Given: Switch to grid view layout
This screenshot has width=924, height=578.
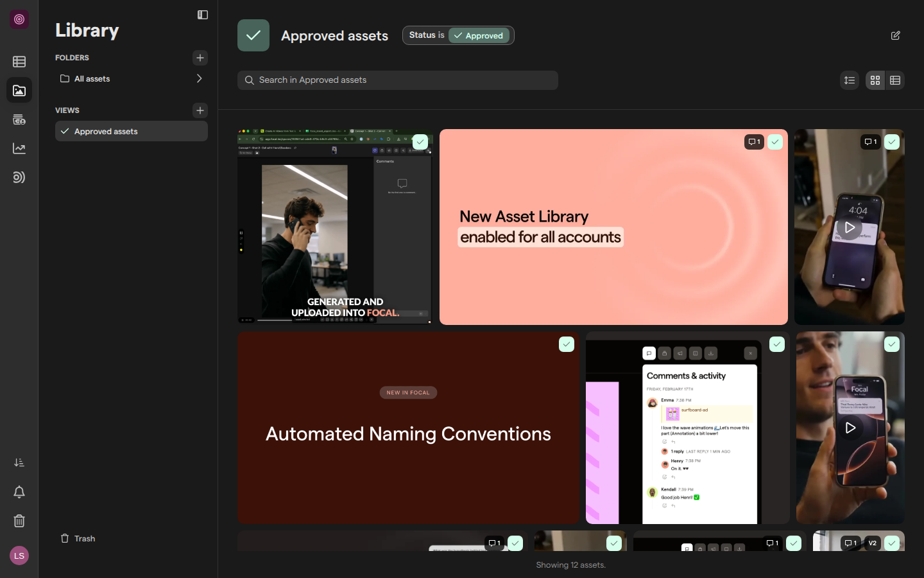Looking at the screenshot, I should coord(875,80).
